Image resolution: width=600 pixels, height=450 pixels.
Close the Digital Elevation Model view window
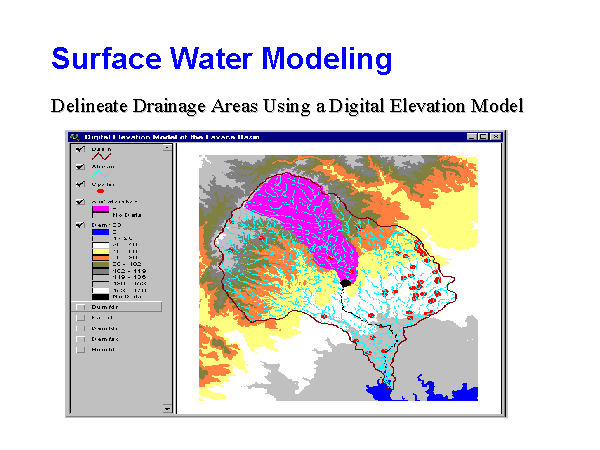[494, 136]
